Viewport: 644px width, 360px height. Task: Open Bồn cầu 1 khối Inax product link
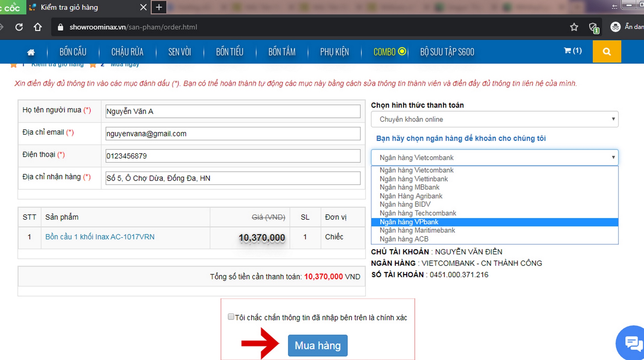(x=100, y=237)
